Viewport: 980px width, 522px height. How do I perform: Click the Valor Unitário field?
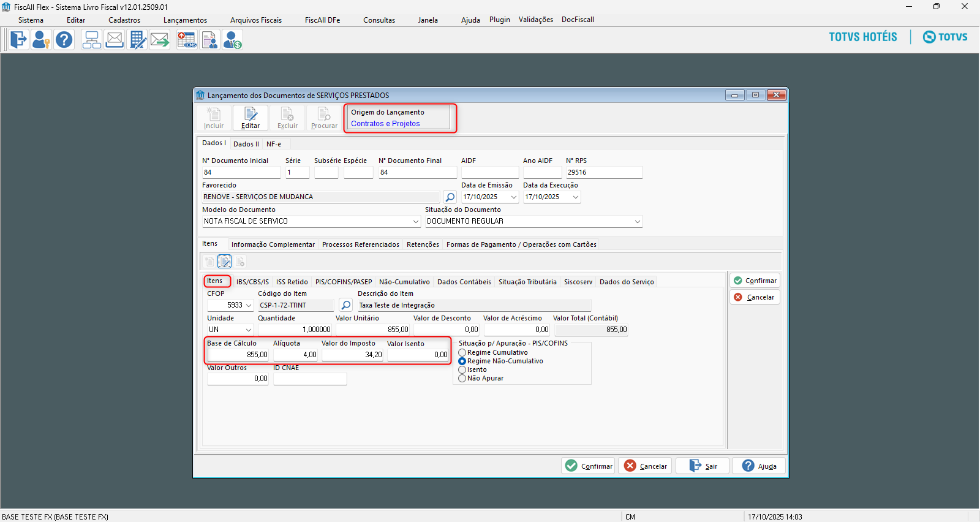(372, 330)
